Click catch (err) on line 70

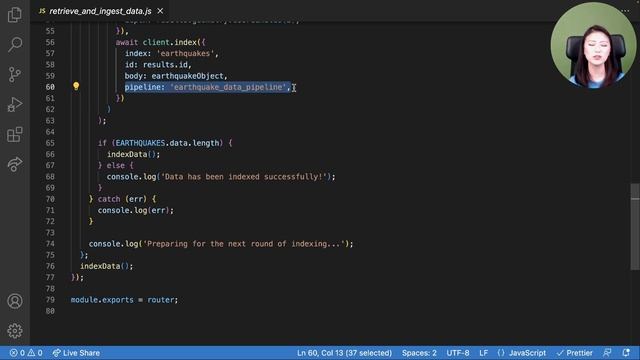122,199
